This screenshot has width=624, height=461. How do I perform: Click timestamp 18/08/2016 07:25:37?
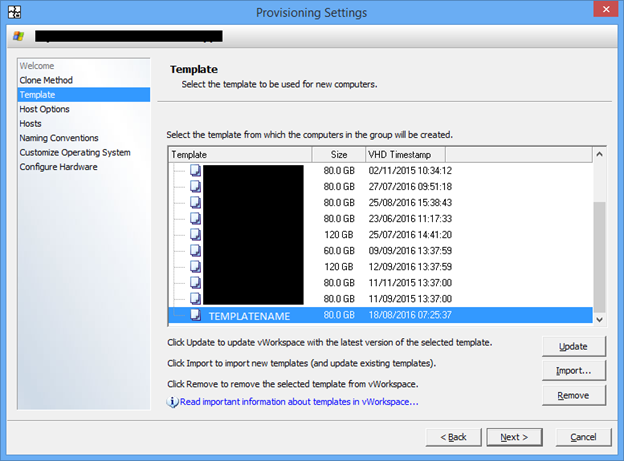pos(410,315)
